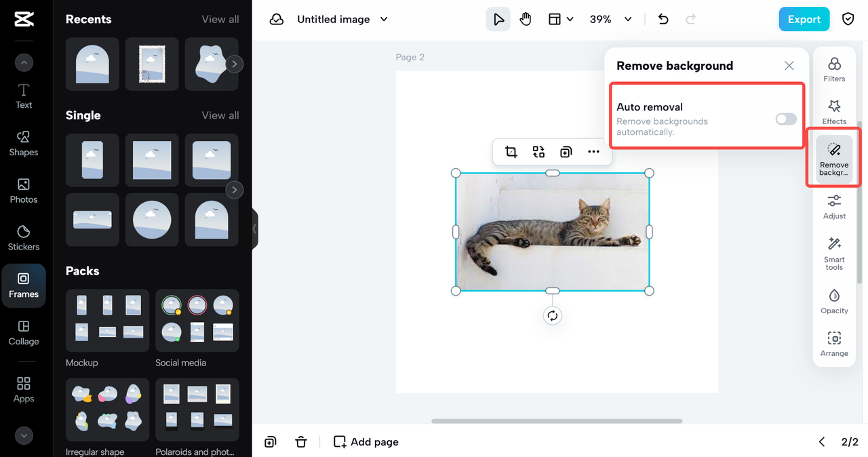
Task: Open Smart tools
Action: [x=834, y=254]
